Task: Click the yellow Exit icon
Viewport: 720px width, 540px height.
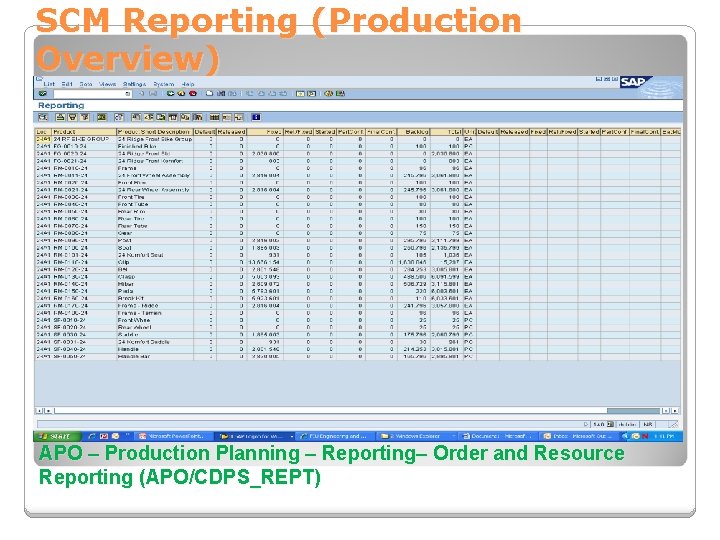Action: click(x=181, y=94)
